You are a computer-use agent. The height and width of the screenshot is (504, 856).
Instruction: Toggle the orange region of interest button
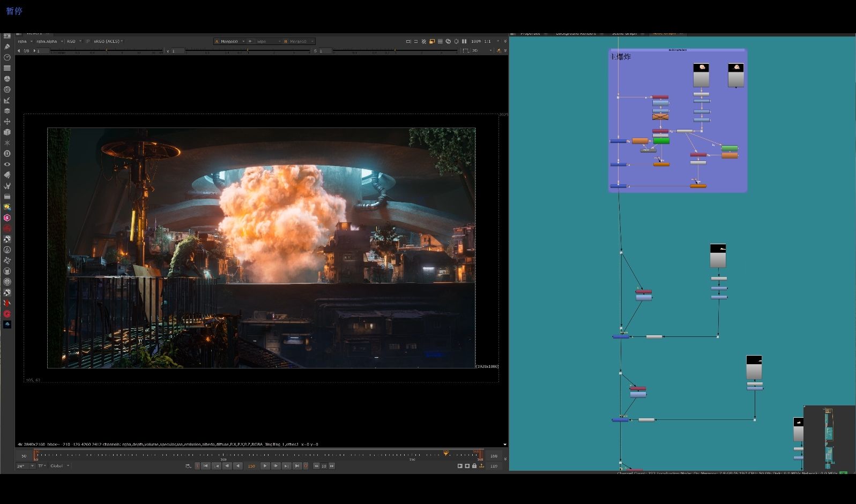pos(432,41)
